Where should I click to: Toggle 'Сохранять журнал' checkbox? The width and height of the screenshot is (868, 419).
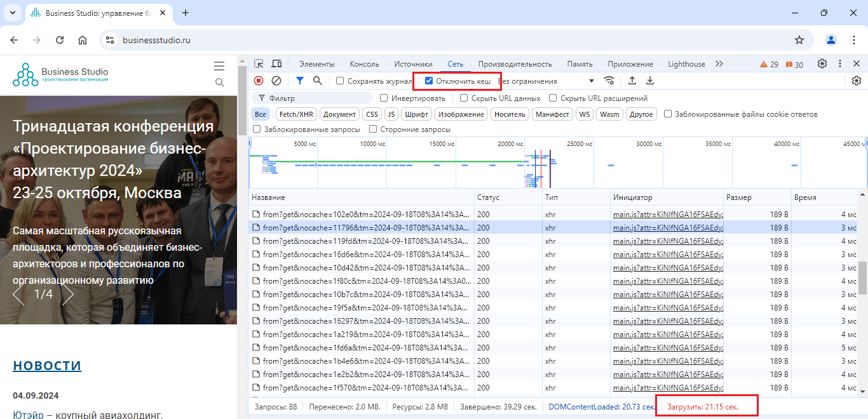(340, 81)
